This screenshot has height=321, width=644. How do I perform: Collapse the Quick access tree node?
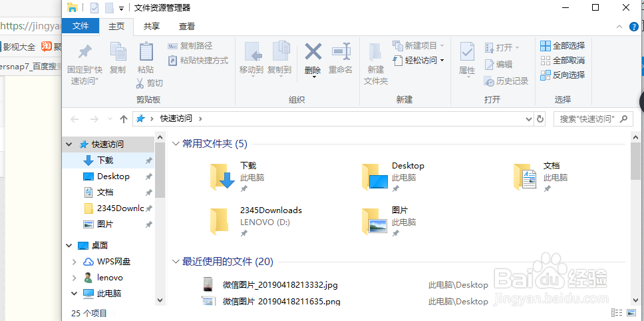69,145
